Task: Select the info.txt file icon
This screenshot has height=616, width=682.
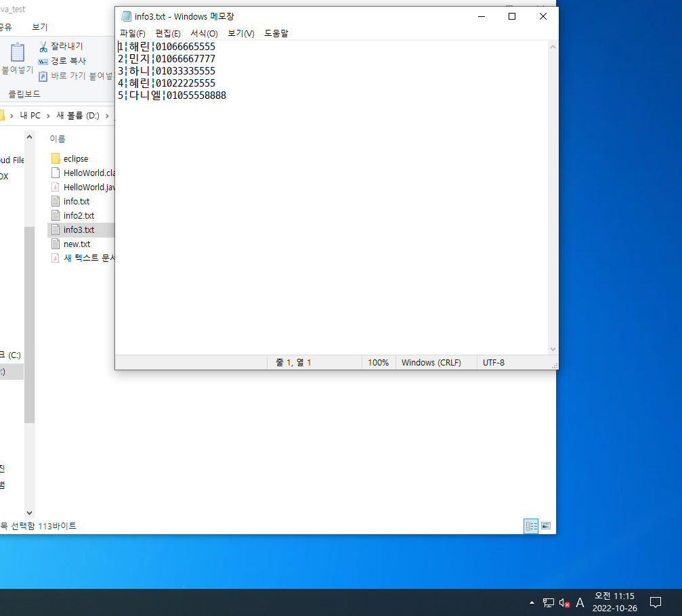Action: [x=56, y=201]
